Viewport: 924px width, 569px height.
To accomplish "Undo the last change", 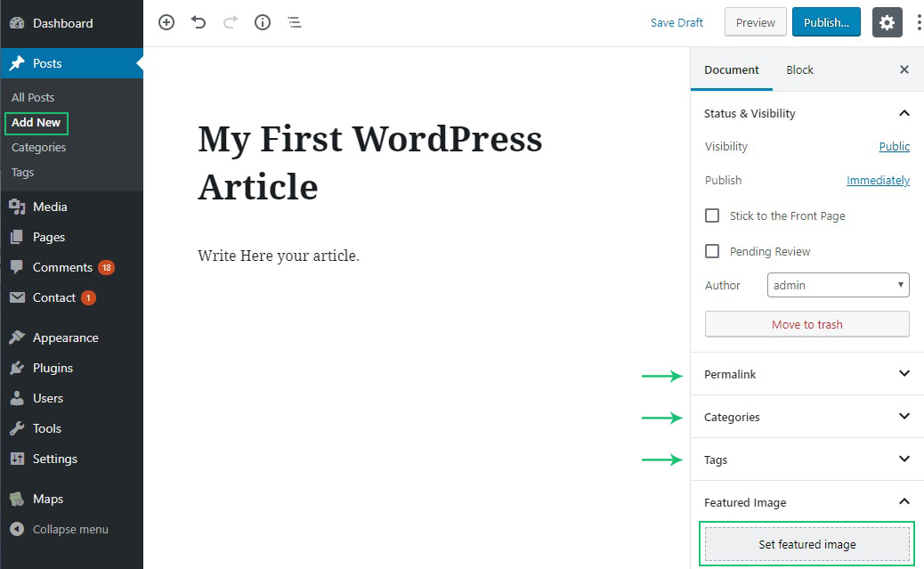I will click(199, 22).
